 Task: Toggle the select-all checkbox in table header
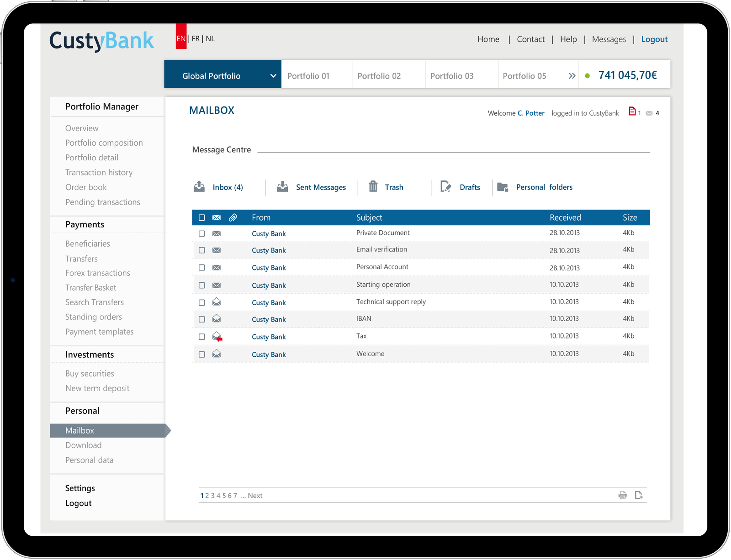click(x=201, y=218)
